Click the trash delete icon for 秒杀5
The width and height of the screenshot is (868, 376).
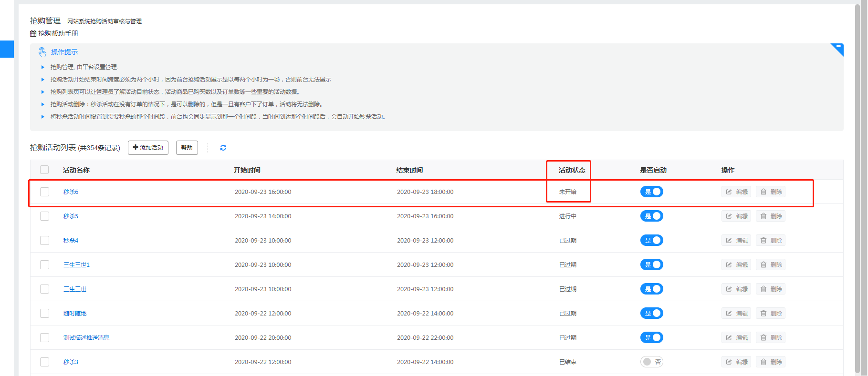click(x=763, y=216)
